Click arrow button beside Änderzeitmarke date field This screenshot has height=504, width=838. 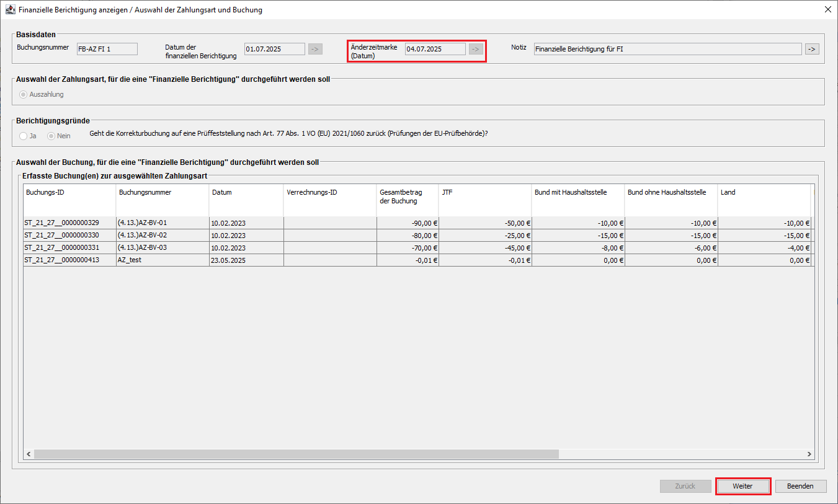click(x=476, y=49)
